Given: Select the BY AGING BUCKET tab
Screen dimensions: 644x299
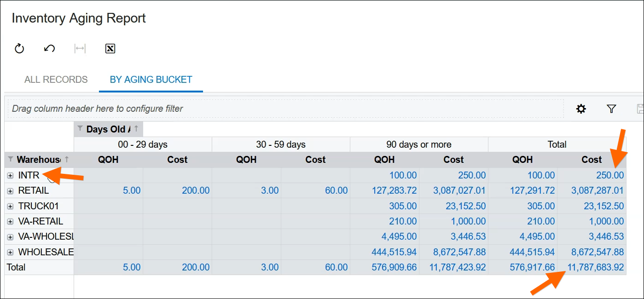Looking at the screenshot, I should point(151,79).
